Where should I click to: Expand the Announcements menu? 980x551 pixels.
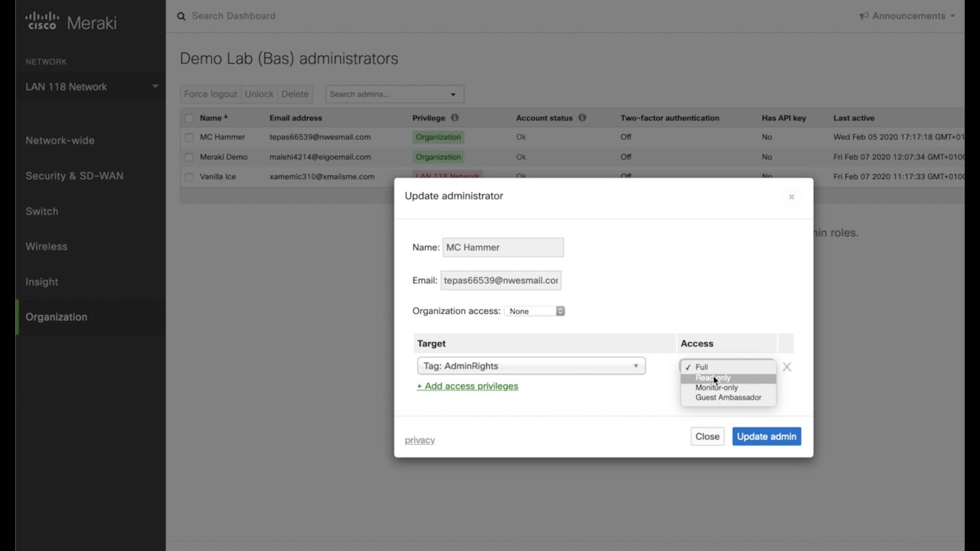click(907, 16)
